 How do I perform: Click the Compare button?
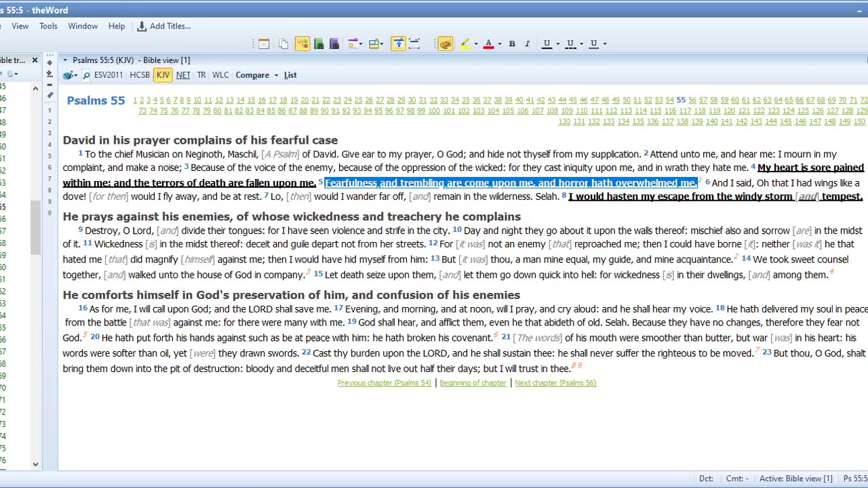click(252, 75)
